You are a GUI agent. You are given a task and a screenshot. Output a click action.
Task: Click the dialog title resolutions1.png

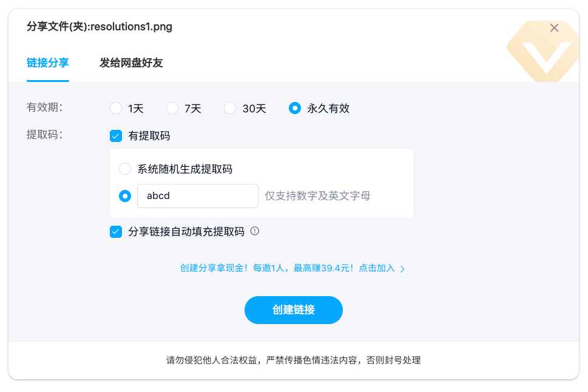pyautogui.click(x=100, y=27)
